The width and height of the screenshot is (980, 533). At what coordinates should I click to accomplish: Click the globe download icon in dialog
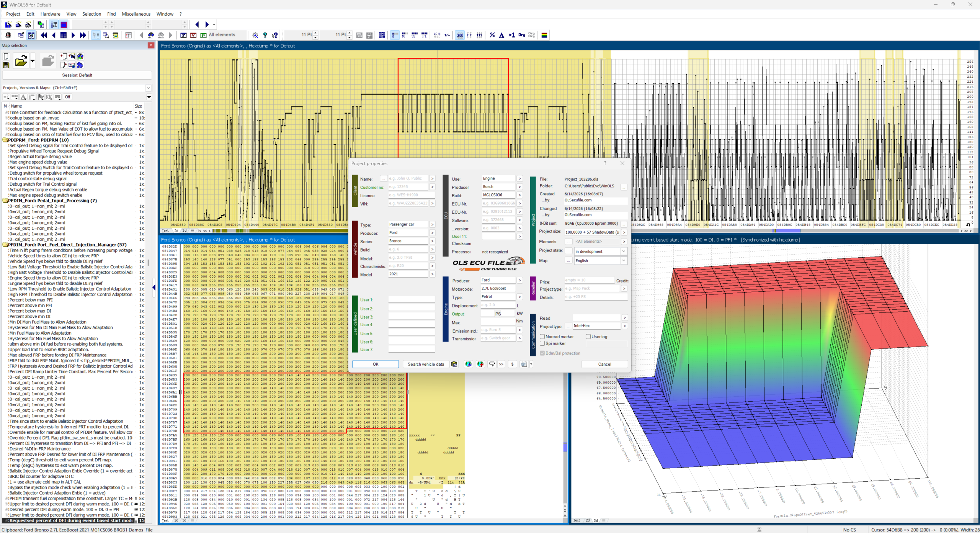(468, 364)
